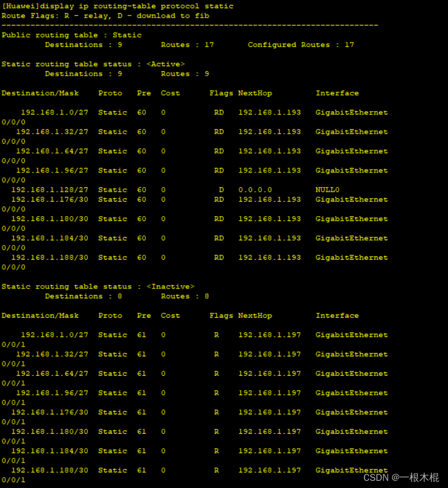The width and height of the screenshot is (448, 488).
Task: Click inactive destination 192.168.1.32/27 with next hop .197
Action: coord(52,354)
